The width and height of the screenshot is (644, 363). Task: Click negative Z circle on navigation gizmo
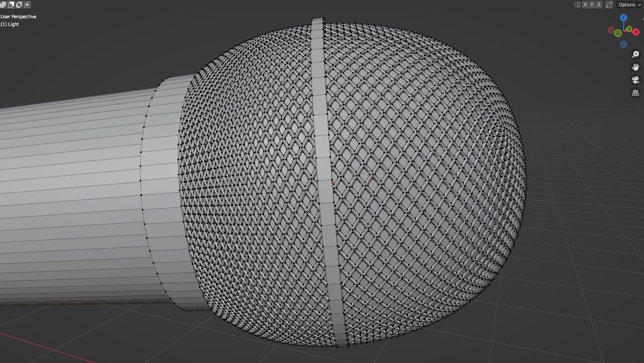click(624, 45)
